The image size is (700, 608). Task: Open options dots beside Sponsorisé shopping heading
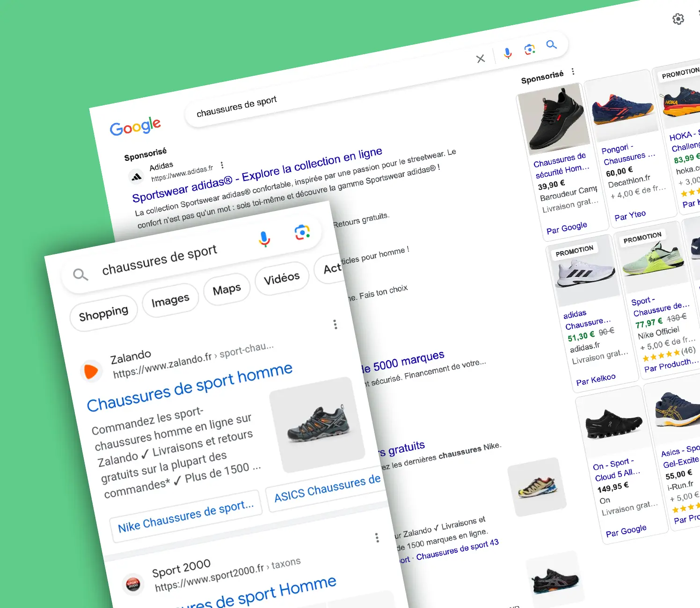click(x=573, y=72)
